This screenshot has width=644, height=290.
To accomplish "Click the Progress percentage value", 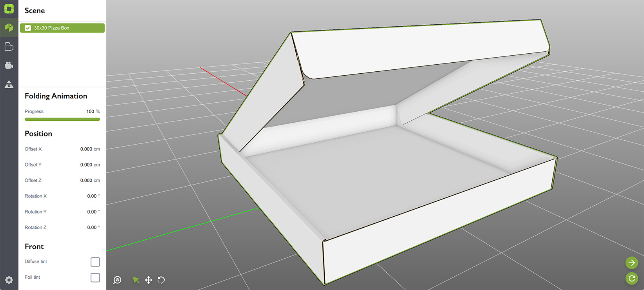I will pos(91,111).
